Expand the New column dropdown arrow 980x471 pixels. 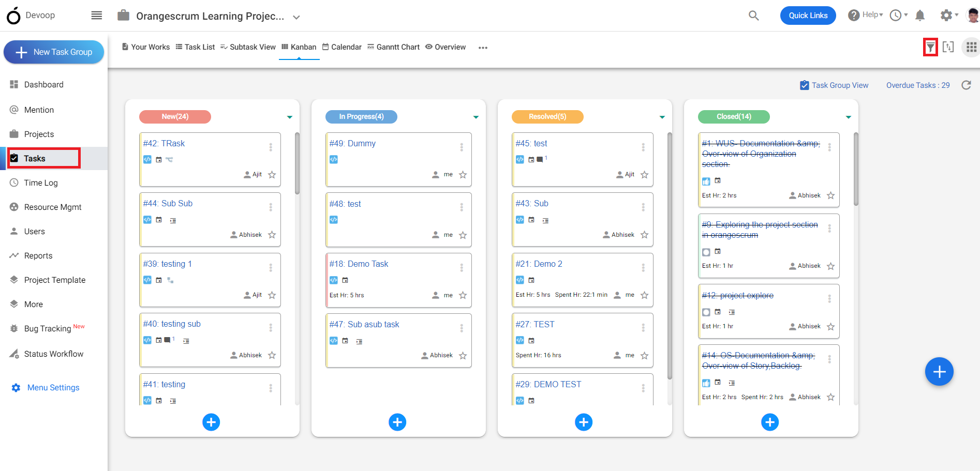pos(290,117)
